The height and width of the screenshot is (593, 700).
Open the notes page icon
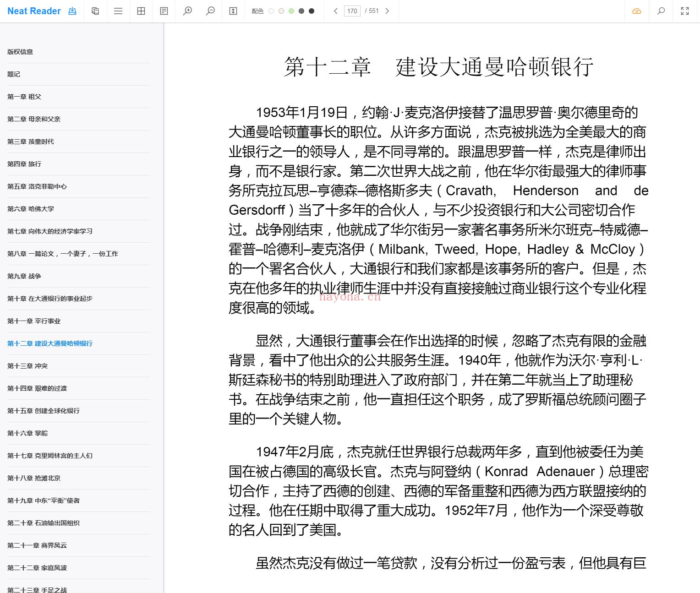pyautogui.click(x=164, y=11)
